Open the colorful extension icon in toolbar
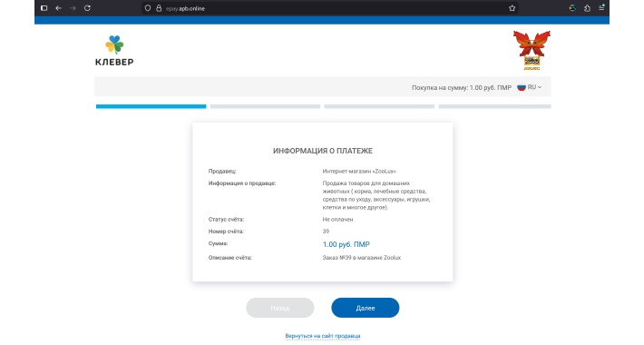 pyautogui.click(x=572, y=8)
